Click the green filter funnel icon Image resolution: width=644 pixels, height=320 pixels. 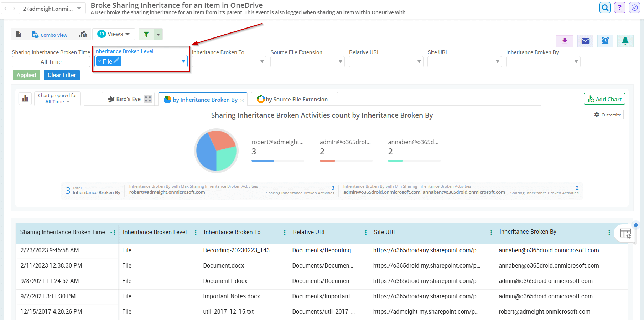coord(146,34)
